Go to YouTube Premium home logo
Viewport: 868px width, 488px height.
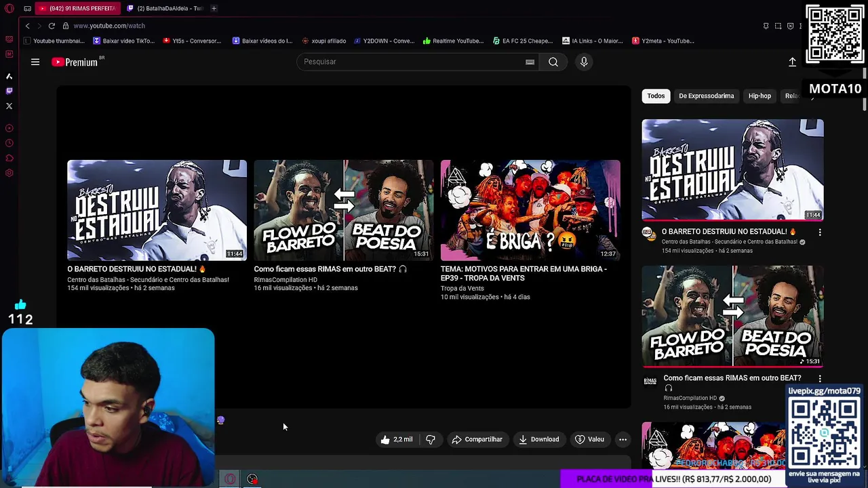tap(75, 62)
